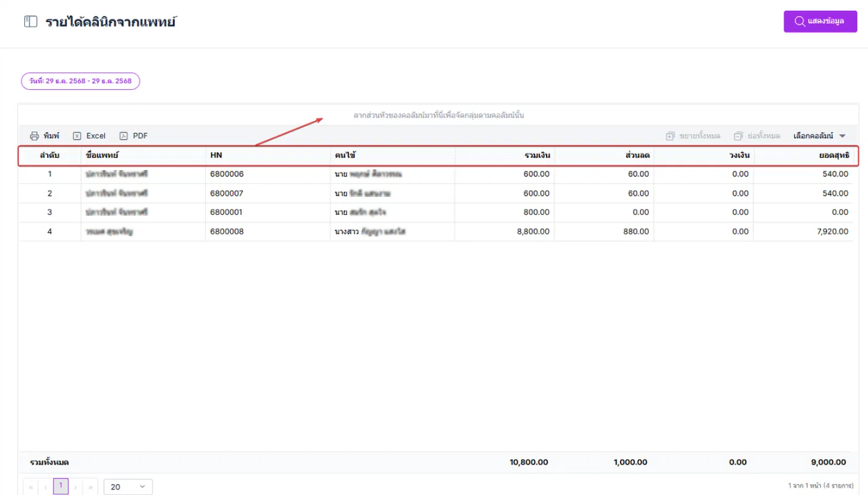
Task: Sort by the ส่วนลด column header
Action: click(604, 156)
